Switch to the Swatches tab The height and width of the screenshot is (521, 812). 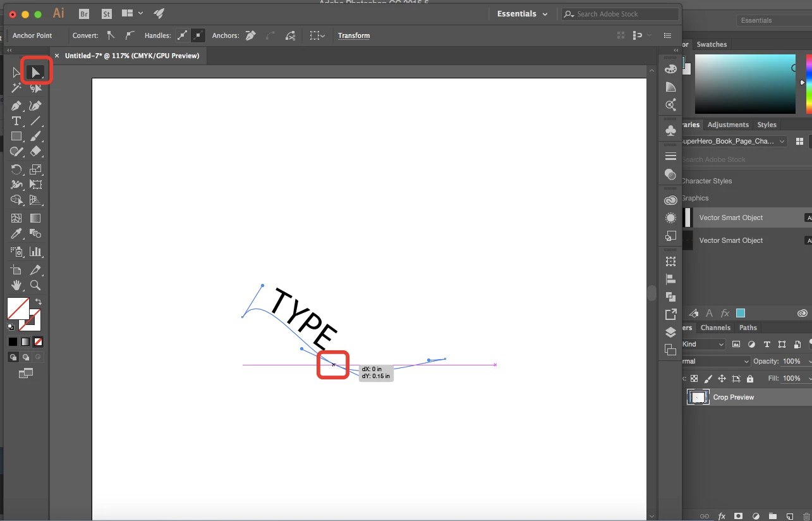pyautogui.click(x=712, y=44)
